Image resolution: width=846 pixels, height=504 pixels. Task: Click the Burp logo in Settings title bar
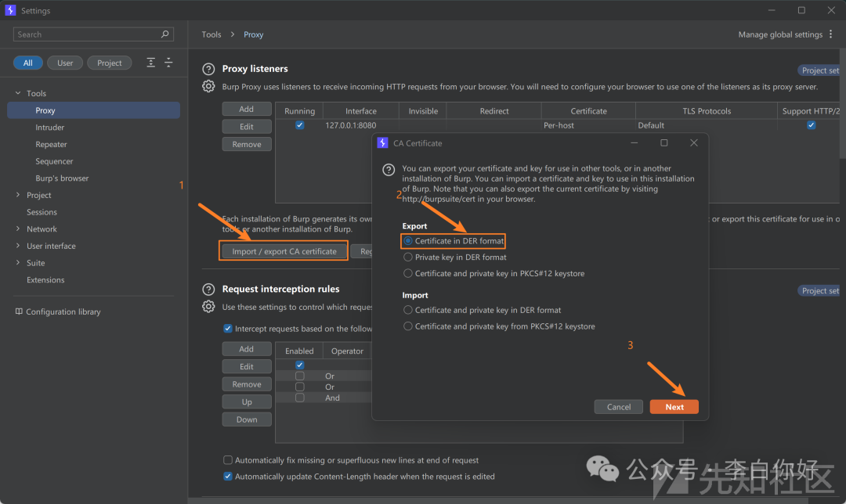(10, 10)
